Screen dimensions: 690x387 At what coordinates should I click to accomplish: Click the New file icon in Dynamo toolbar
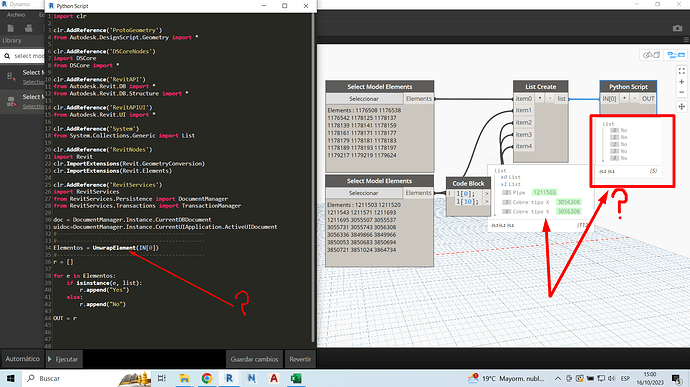(x=11, y=28)
